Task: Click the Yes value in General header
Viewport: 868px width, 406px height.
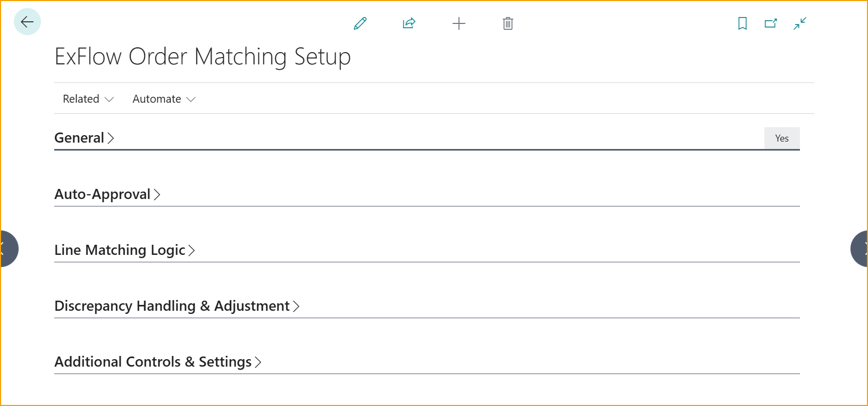Action: click(781, 138)
